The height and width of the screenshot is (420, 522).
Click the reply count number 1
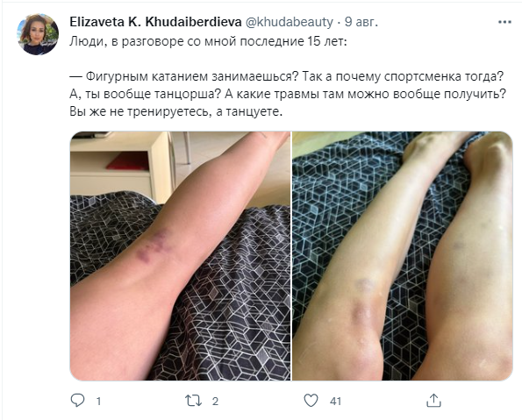point(98,402)
